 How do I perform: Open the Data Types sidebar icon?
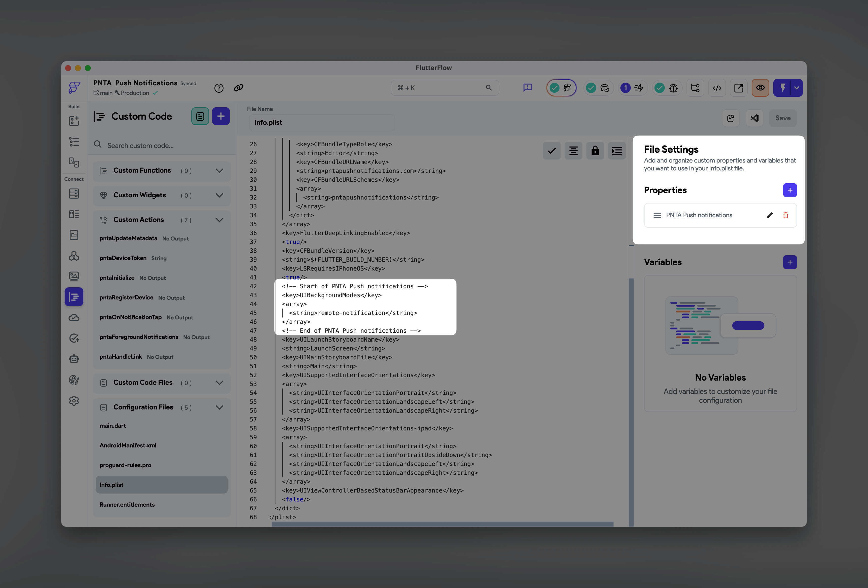point(74,214)
